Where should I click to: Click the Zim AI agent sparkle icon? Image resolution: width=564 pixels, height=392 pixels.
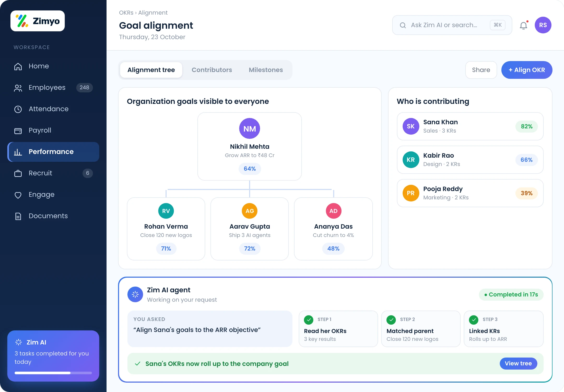[135, 294]
